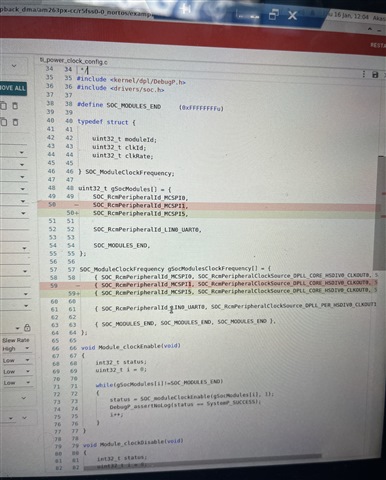Viewport: 386px width, 480px height.
Task: Click the lower duplicate copy icon
Action: (x=4, y=122)
